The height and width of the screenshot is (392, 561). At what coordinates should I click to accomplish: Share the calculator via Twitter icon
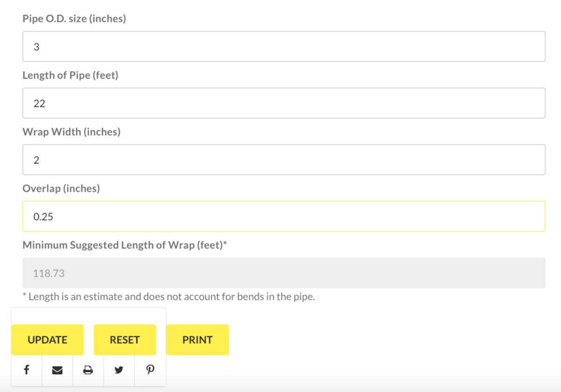click(119, 370)
